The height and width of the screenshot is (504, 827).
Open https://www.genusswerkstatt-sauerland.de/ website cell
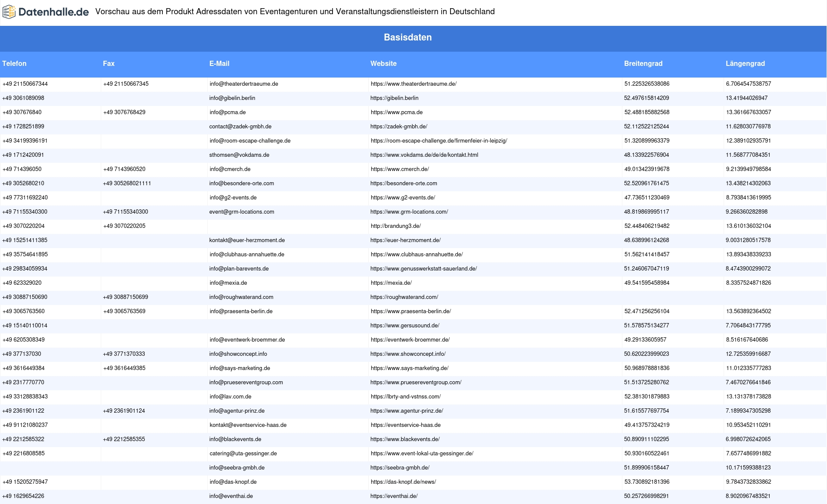(x=423, y=269)
